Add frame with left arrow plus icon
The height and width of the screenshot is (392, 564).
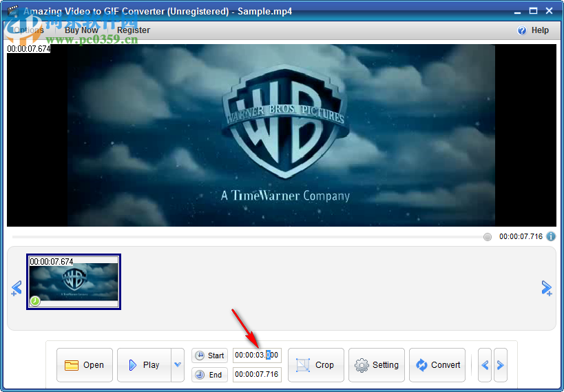click(17, 288)
